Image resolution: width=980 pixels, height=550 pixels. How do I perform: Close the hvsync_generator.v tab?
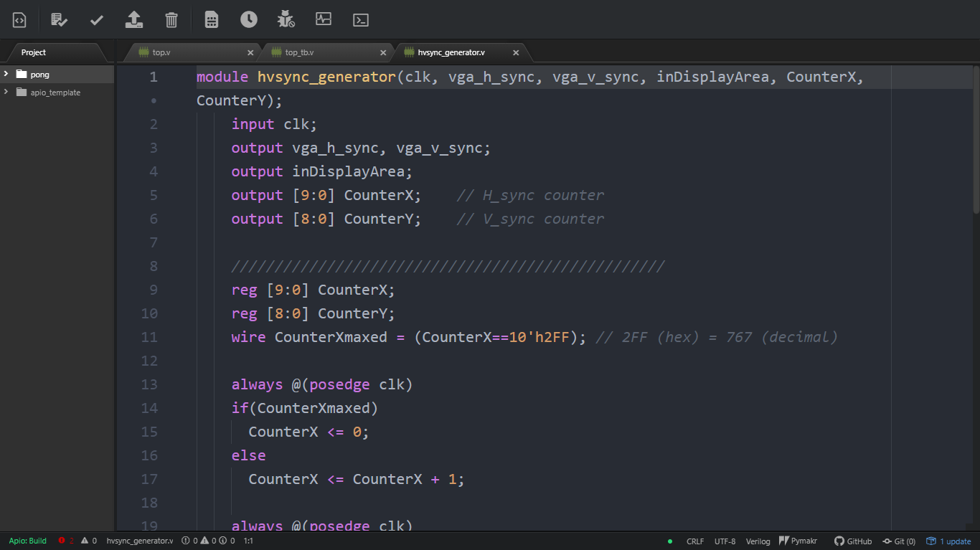click(x=516, y=52)
